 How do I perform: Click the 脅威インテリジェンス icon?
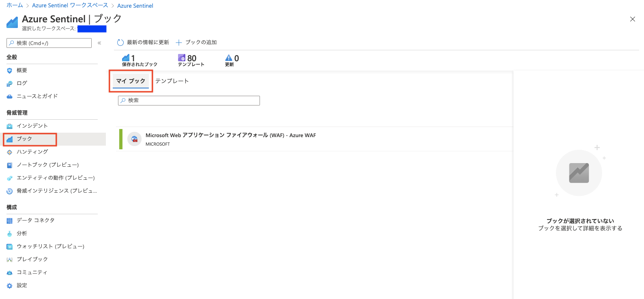[x=10, y=191]
